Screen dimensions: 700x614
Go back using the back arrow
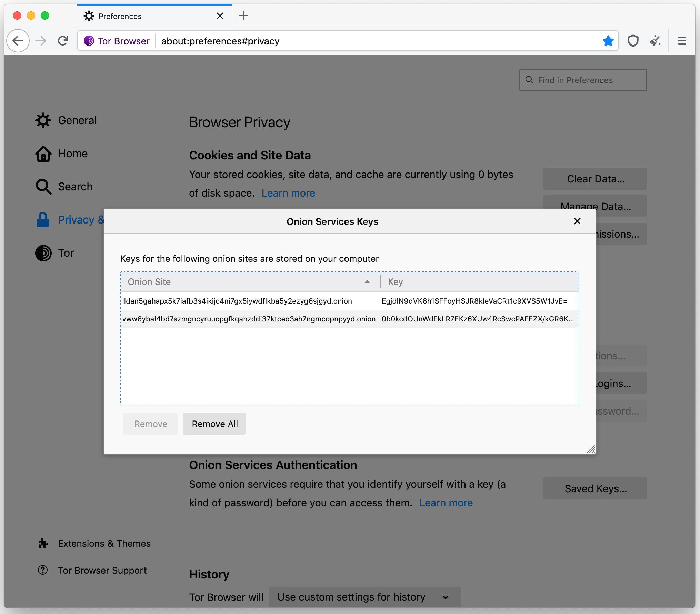point(18,41)
